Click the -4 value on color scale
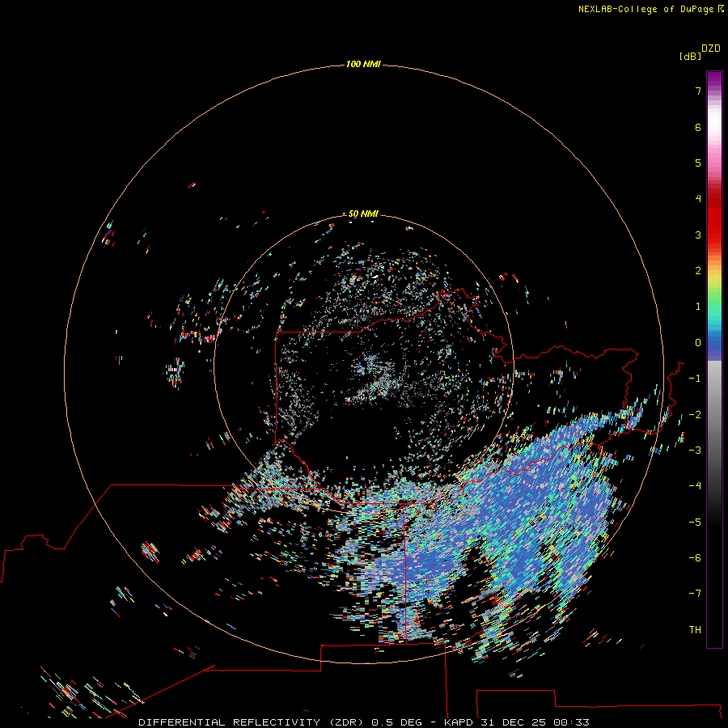Screen dimensions: 728x728 pyautogui.click(x=695, y=486)
